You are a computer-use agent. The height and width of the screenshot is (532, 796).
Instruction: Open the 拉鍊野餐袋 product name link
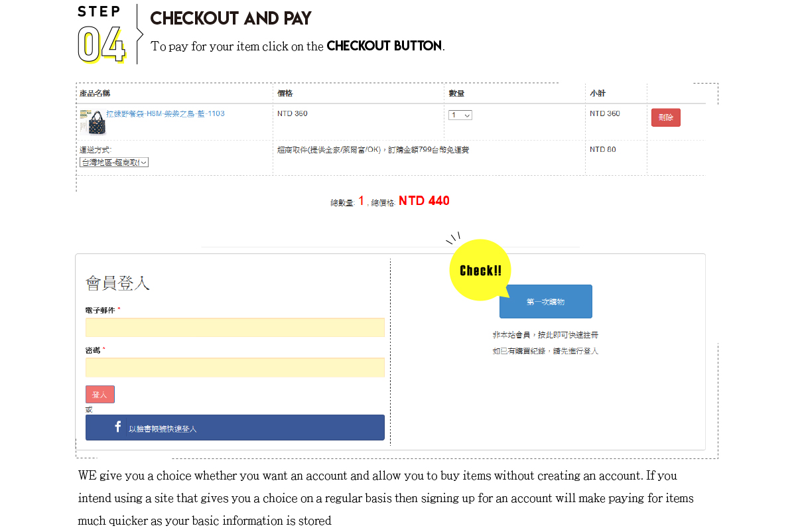(165, 114)
